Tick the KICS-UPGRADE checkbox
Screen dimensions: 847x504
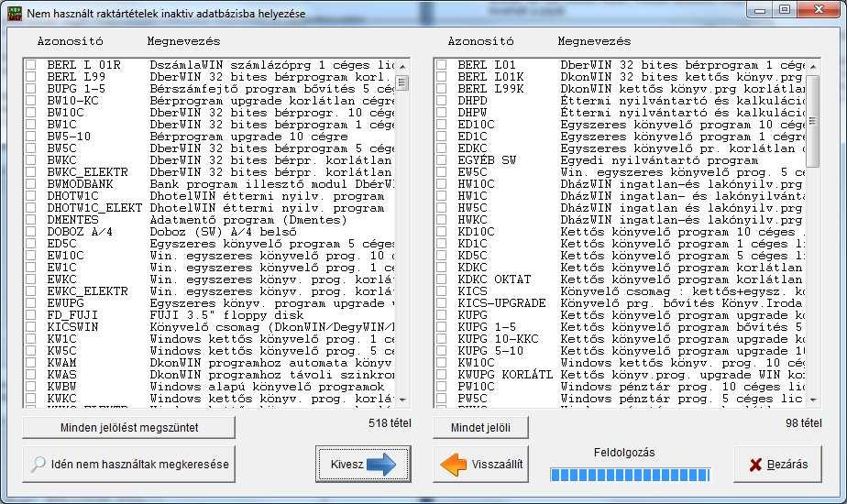click(442, 303)
